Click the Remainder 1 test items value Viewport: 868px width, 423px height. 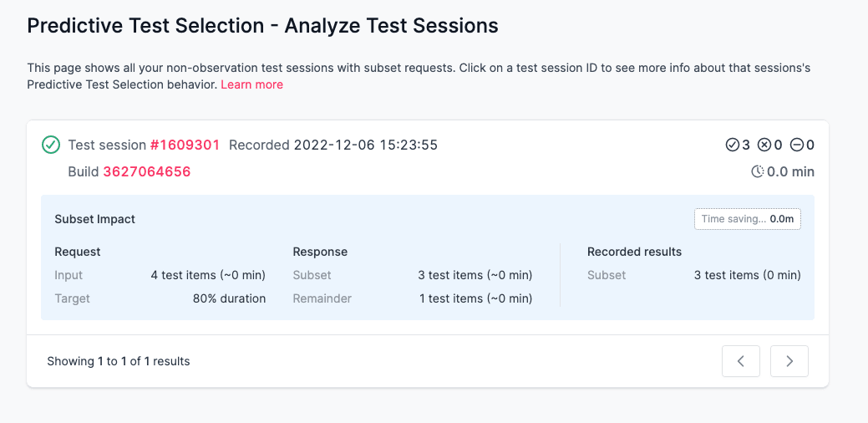pos(475,298)
